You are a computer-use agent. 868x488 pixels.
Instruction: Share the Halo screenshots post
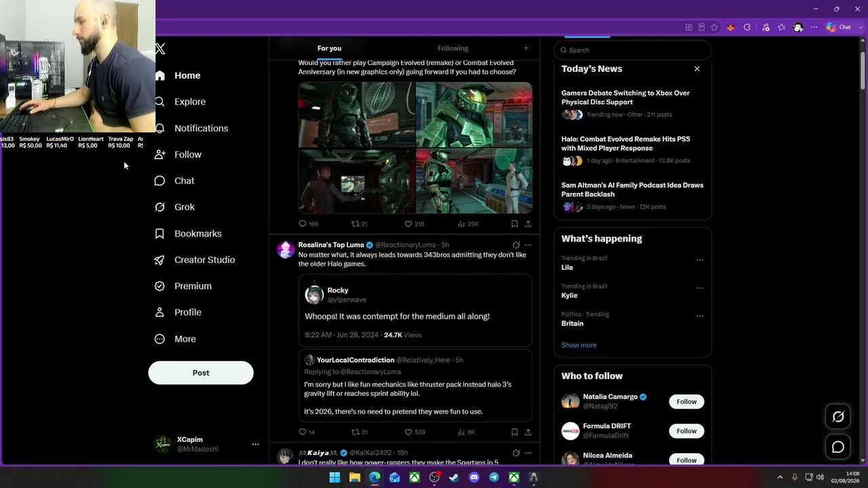pos(528,224)
